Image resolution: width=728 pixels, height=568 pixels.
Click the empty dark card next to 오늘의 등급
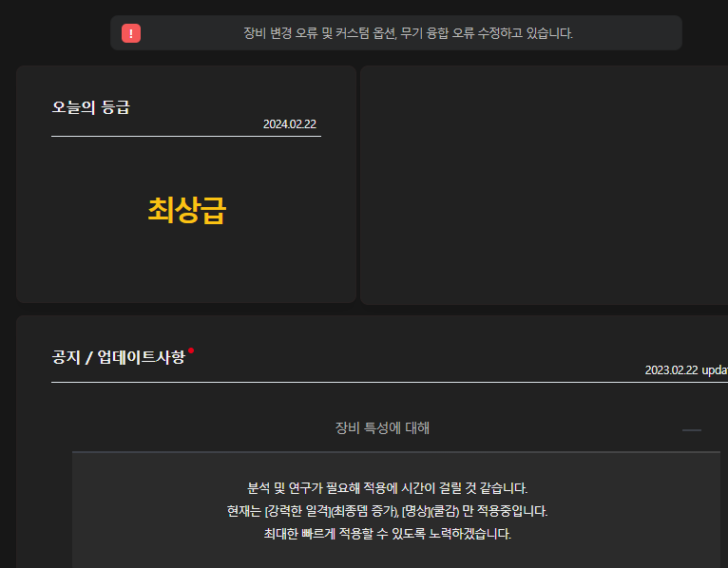pyautogui.click(x=544, y=185)
